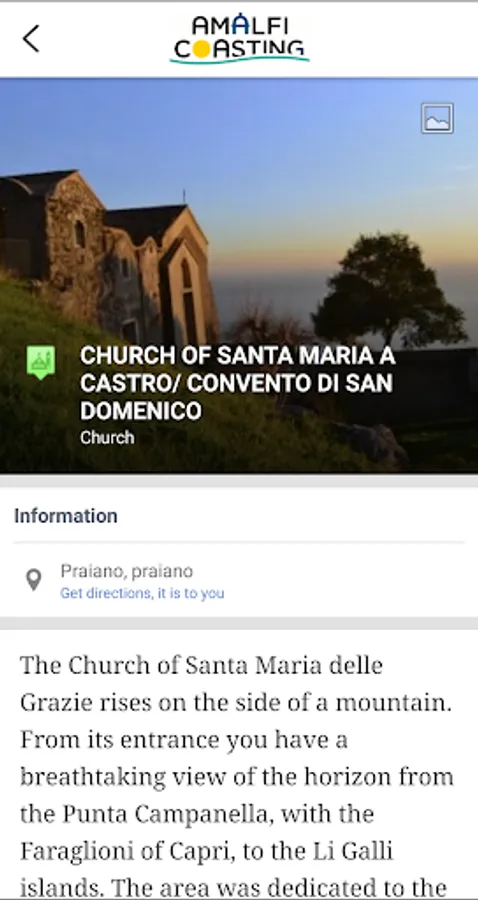Click the yellow sun in the logo

(201, 49)
